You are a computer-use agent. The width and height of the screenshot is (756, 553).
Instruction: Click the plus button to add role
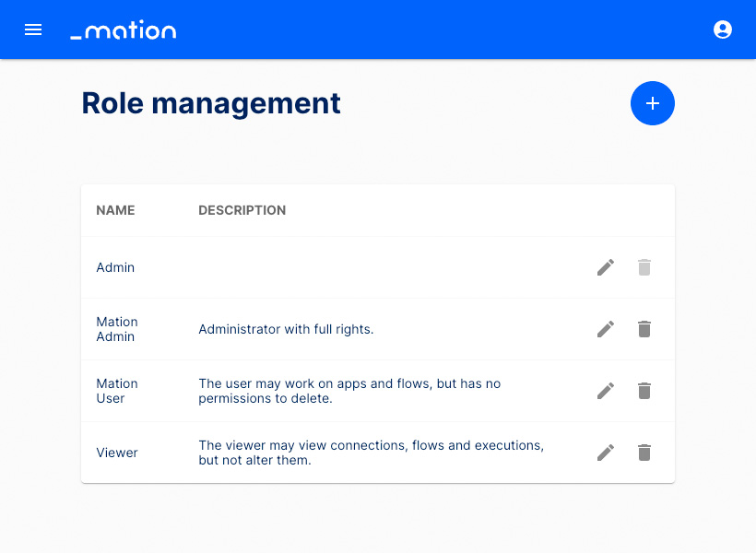653,103
